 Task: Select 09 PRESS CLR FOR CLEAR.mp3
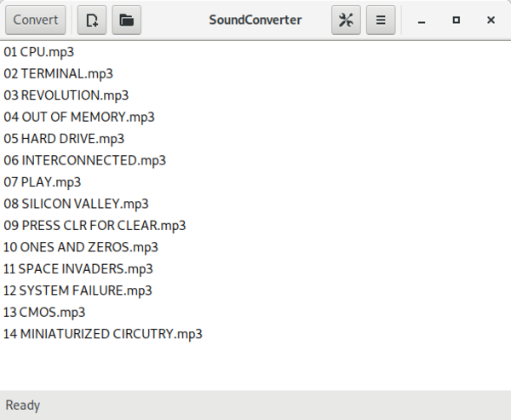point(95,225)
